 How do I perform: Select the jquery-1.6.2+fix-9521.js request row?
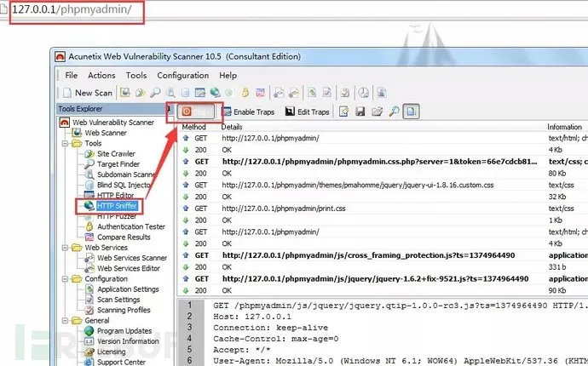[x=383, y=278]
